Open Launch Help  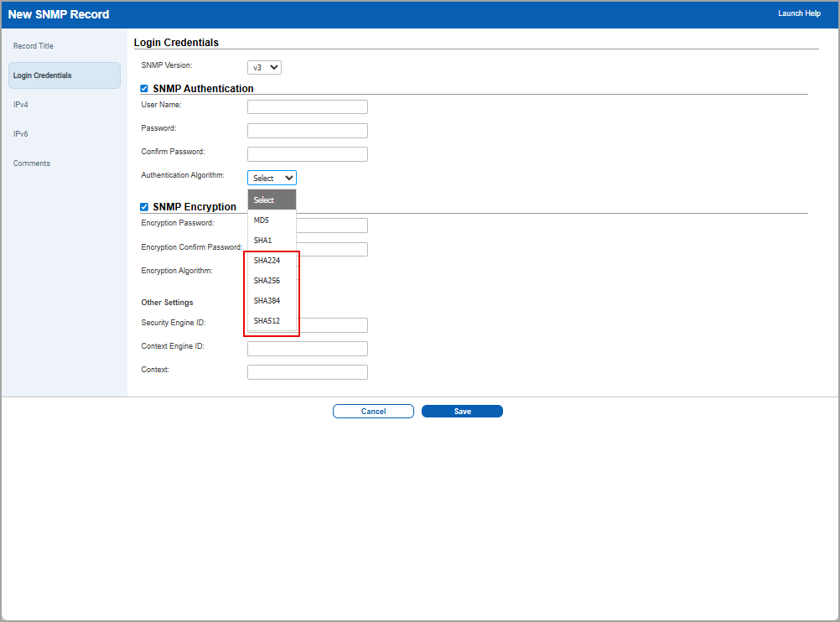pyautogui.click(x=799, y=13)
